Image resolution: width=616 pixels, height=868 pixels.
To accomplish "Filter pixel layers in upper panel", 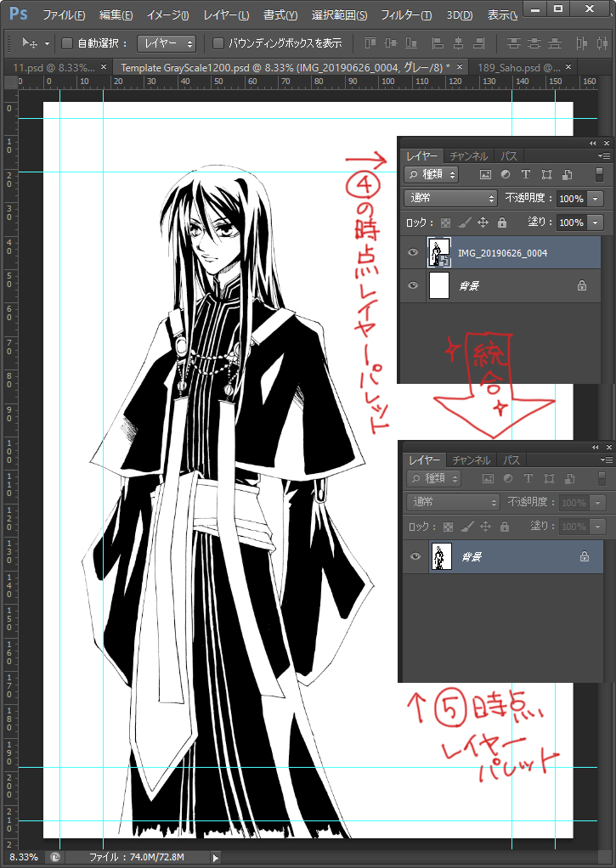I will coord(485,174).
